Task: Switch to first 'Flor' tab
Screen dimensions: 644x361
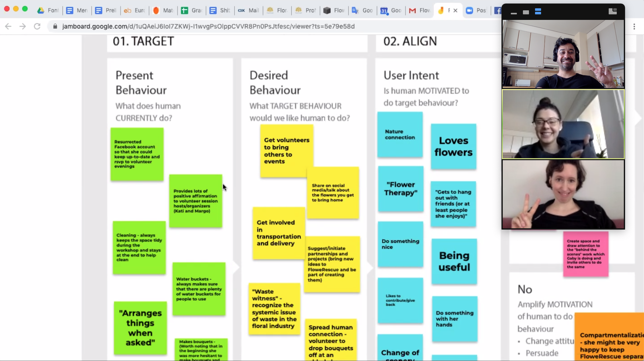Action: (x=277, y=10)
